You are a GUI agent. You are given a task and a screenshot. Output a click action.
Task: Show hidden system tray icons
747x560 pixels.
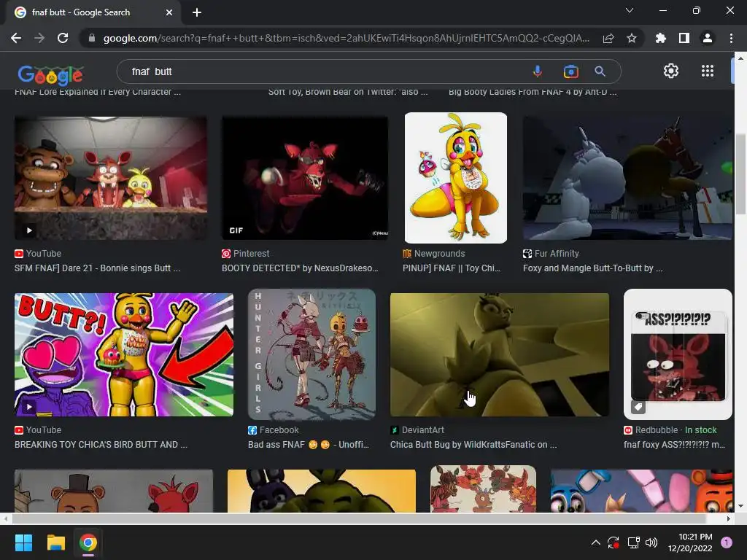[x=595, y=542]
